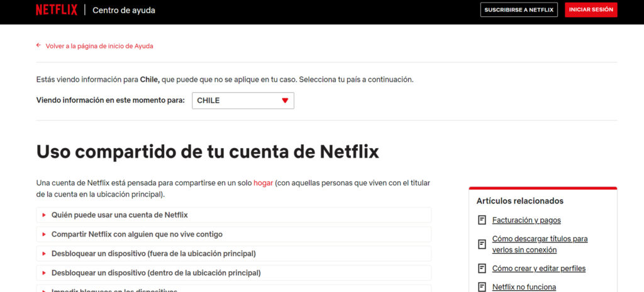This screenshot has height=292, width=644.
Task: Expand 'Desbloquear un dispositivo (fuera de la ubicación principal)'
Action: pos(153,254)
